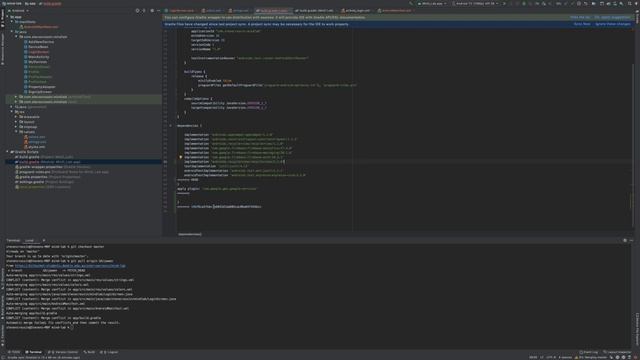
Task: Open terminal panel settings gear
Action: [624, 240]
